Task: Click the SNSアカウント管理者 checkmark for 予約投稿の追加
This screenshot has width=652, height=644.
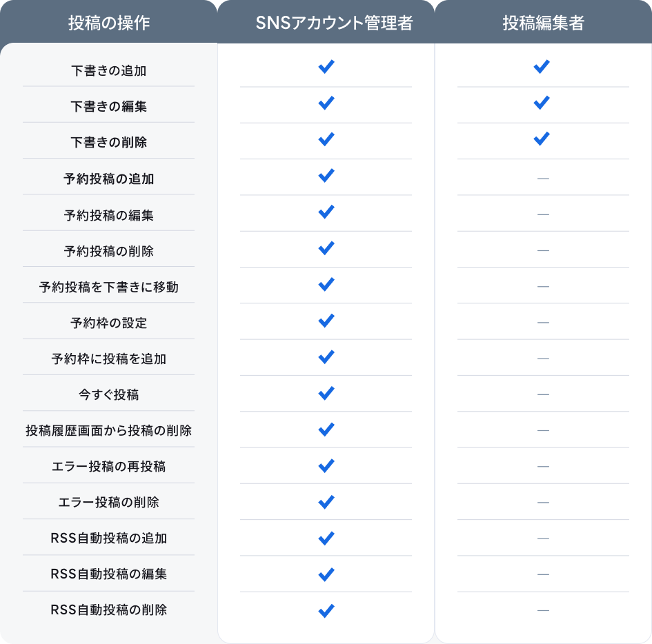Action: (326, 176)
